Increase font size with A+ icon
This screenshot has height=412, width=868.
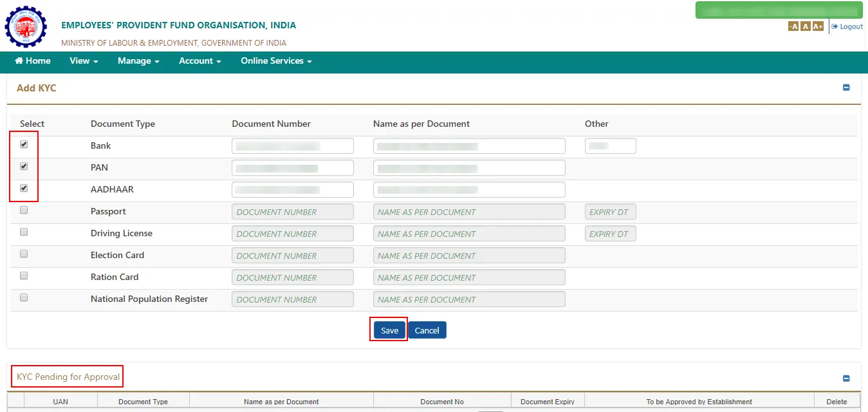click(x=818, y=26)
